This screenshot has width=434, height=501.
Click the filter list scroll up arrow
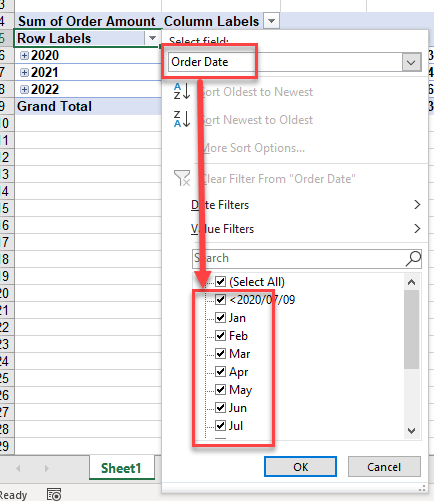[x=411, y=282]
